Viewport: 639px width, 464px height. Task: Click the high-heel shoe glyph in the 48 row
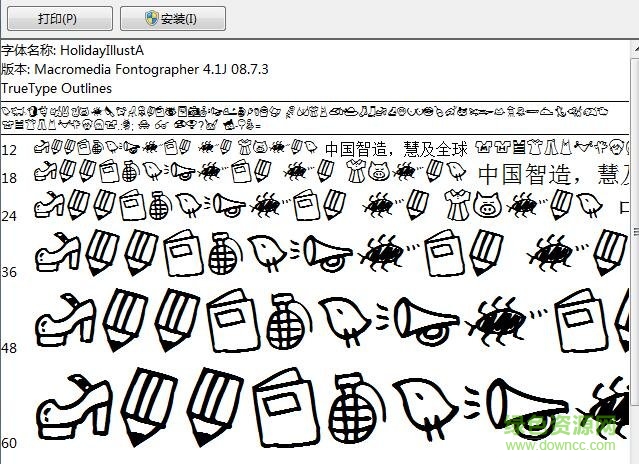click(66, 321)
